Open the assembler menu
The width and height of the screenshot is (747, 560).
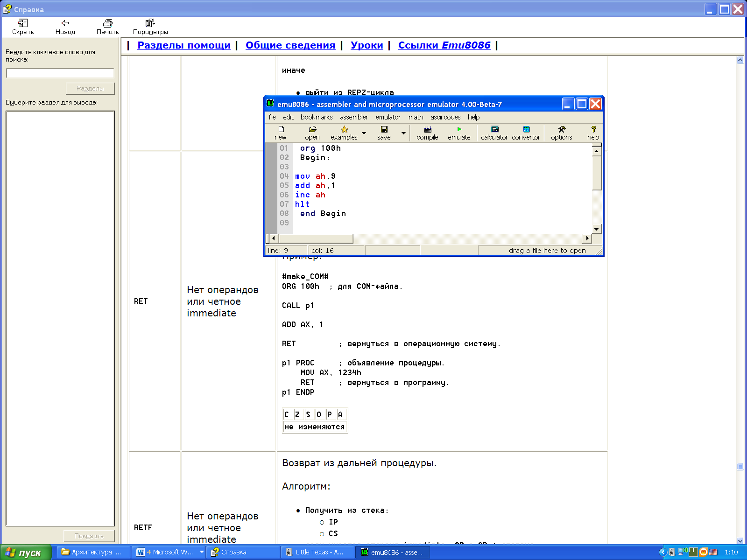354,117
